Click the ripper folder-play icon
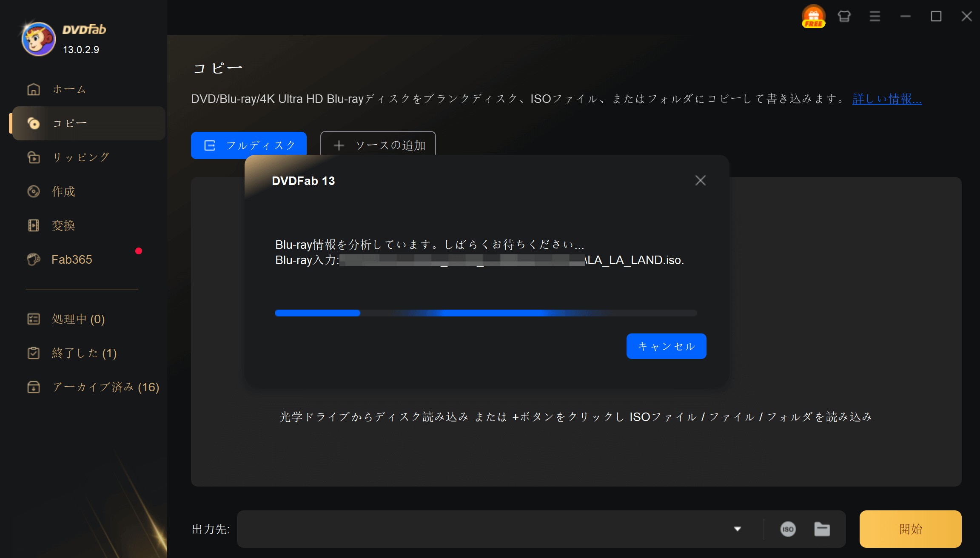The height and width of the screenshot is (558, 980). [x=34, y=157]
